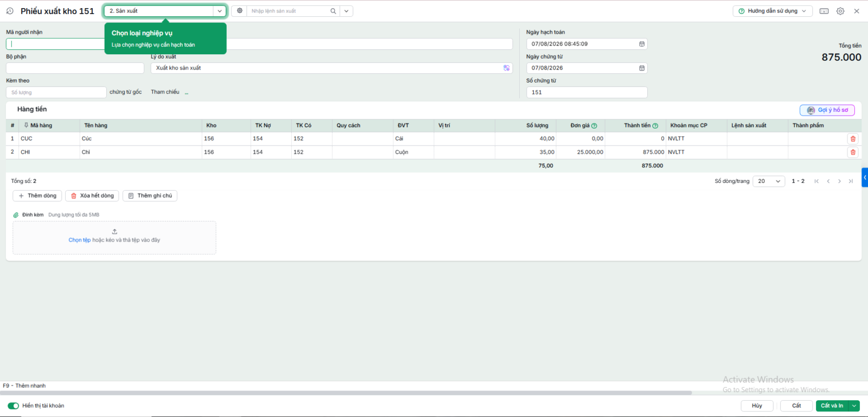
Task: Click the help icon next to Đơn giá
Action: 594,125
